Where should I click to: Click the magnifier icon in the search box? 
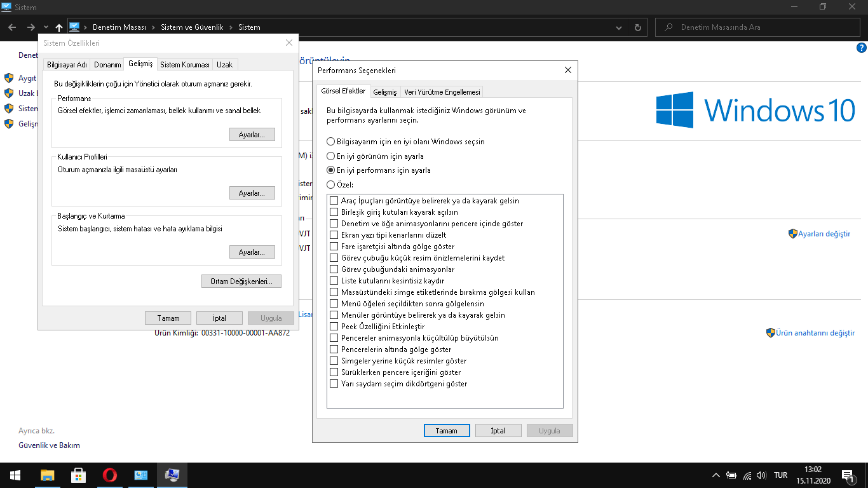click(668, 27)
